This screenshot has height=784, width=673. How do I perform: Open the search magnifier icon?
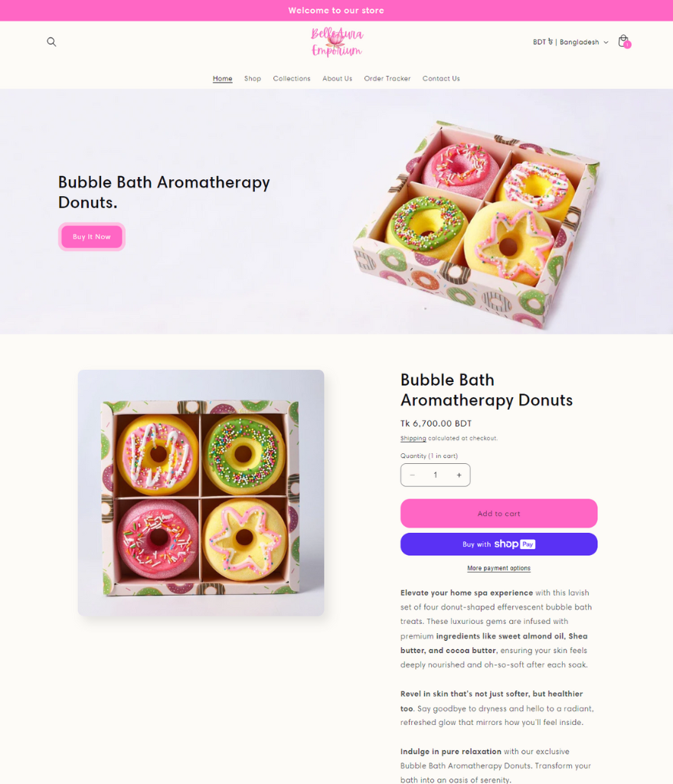[51, 42]
